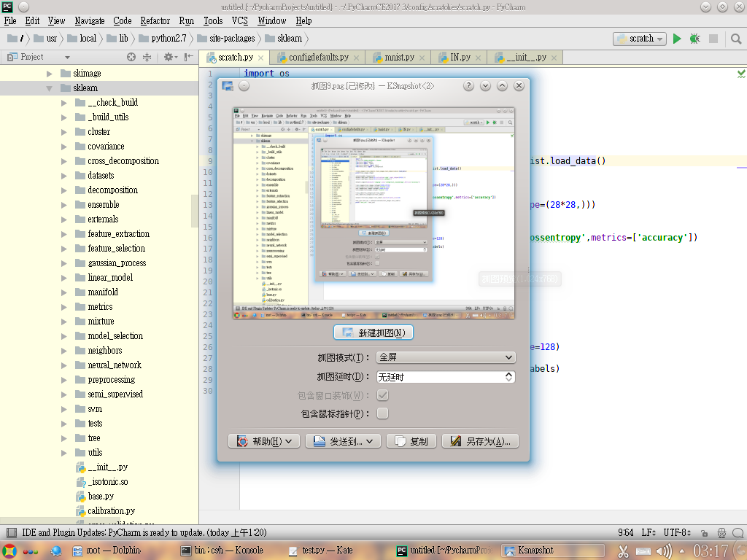Open the 抓图模式 全屏 dropdown
The image size is (747, 560).
click(446, 357)
